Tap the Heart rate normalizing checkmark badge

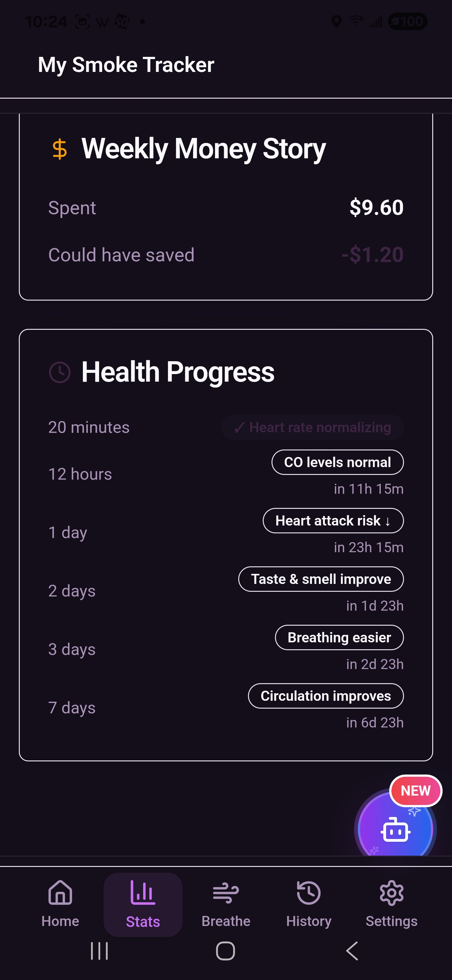tap(313, 427)
